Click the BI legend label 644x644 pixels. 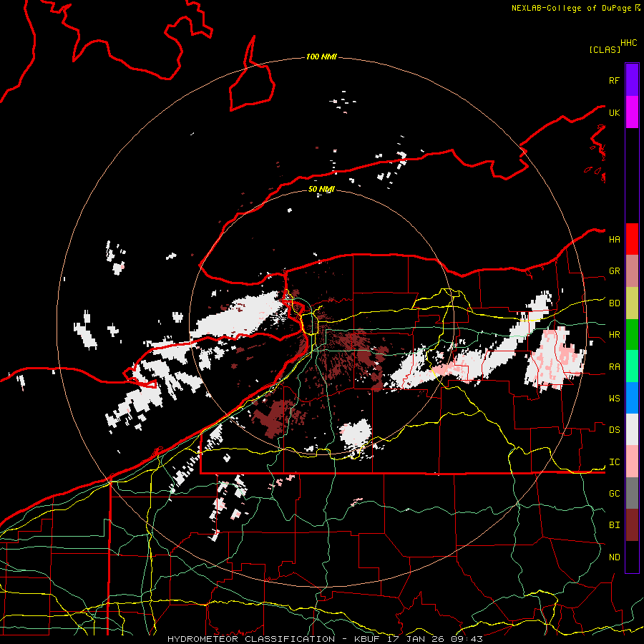(614, 525)
